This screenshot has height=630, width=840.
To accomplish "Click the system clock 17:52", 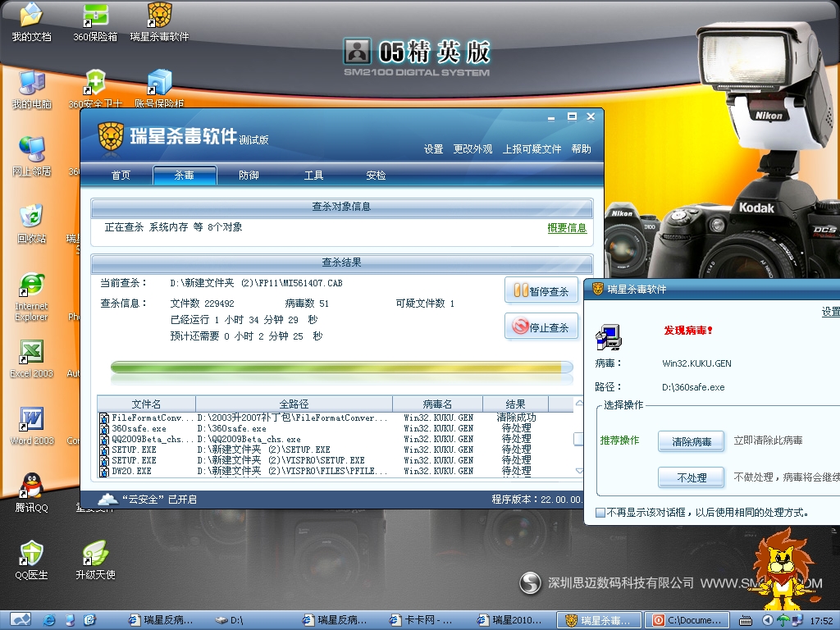I will coord(822,621).
